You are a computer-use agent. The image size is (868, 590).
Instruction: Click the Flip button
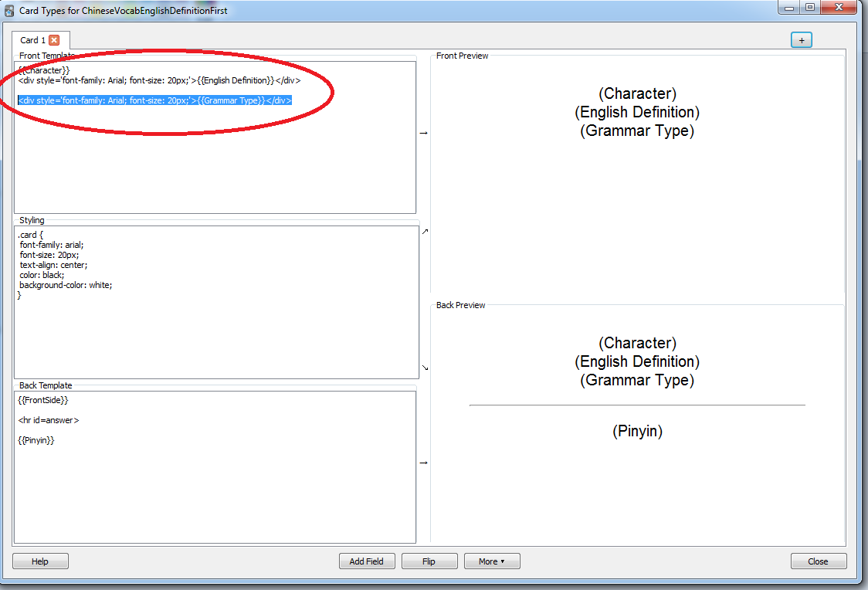click(429, 561)
